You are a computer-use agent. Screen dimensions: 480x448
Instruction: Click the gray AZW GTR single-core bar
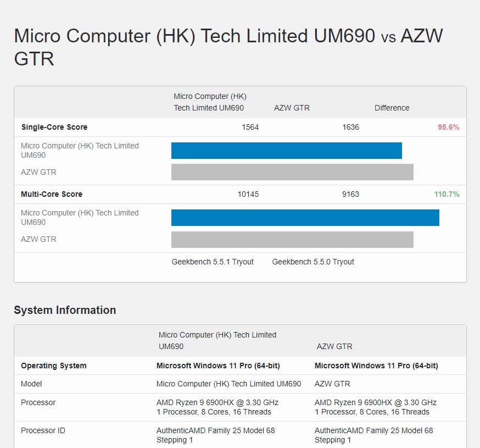click(x=292, y=172)
